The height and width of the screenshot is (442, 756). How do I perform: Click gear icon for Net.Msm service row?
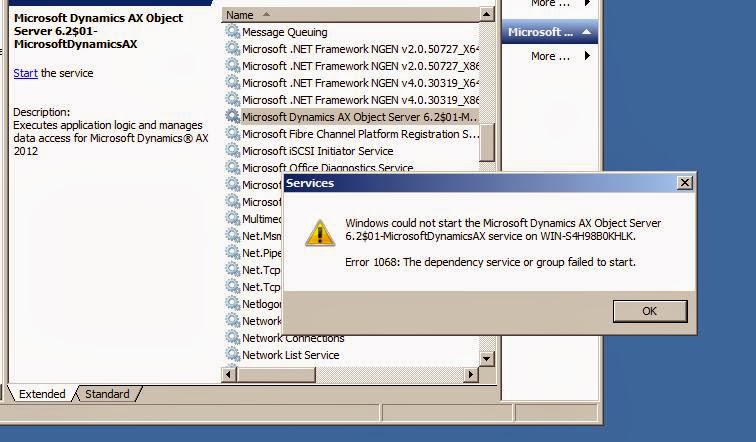click(x=233, y=236)
